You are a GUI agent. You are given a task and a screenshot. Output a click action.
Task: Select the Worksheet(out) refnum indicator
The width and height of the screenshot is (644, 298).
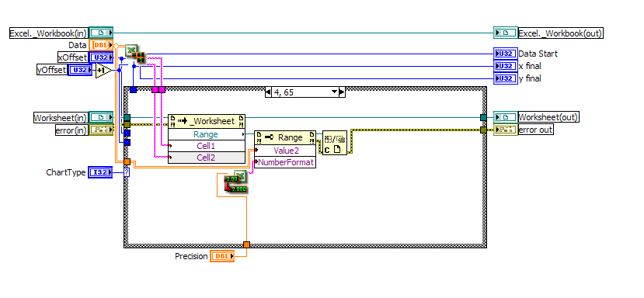point(506,117)
